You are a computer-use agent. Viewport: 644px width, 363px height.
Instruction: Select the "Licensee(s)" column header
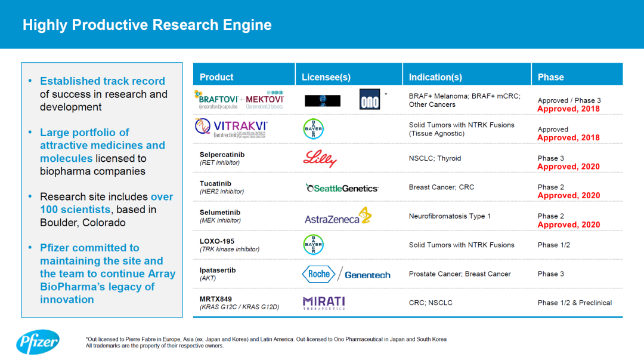pos(326,77)
